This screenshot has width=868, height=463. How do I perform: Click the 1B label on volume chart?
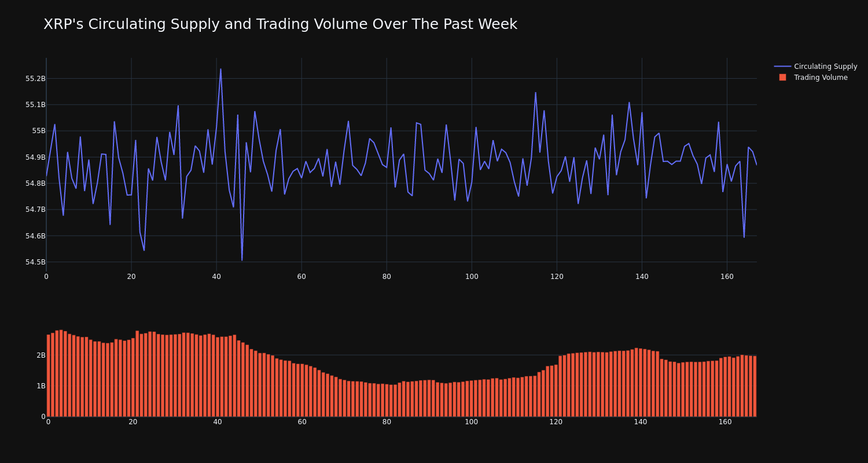pos(41,386)
